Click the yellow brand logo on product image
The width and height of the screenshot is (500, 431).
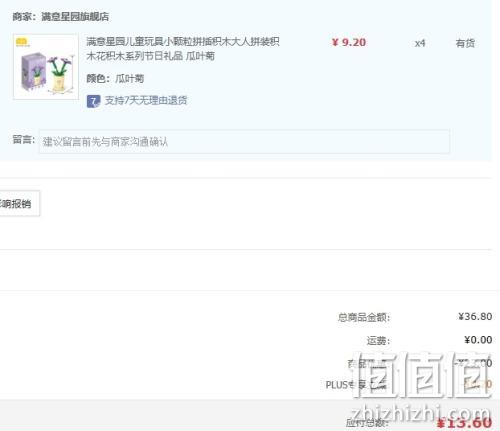coord(23,42)
